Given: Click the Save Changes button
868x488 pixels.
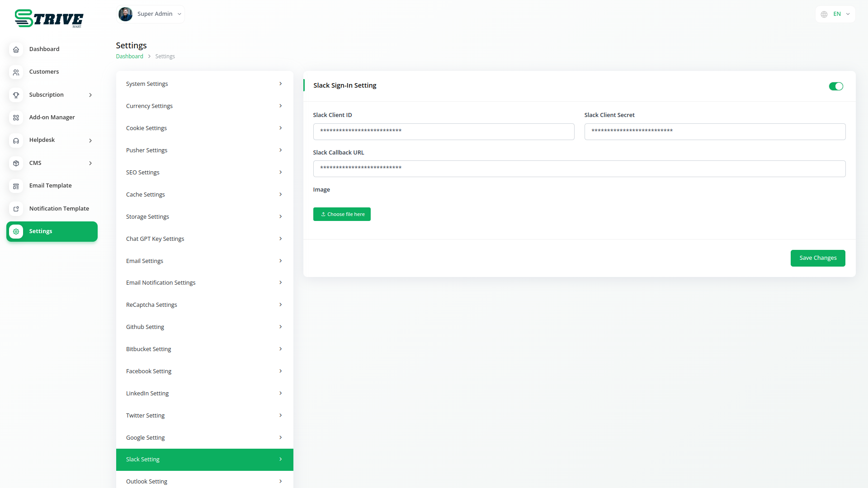Looking at the screenshot, I should click(x=817, y=258).
